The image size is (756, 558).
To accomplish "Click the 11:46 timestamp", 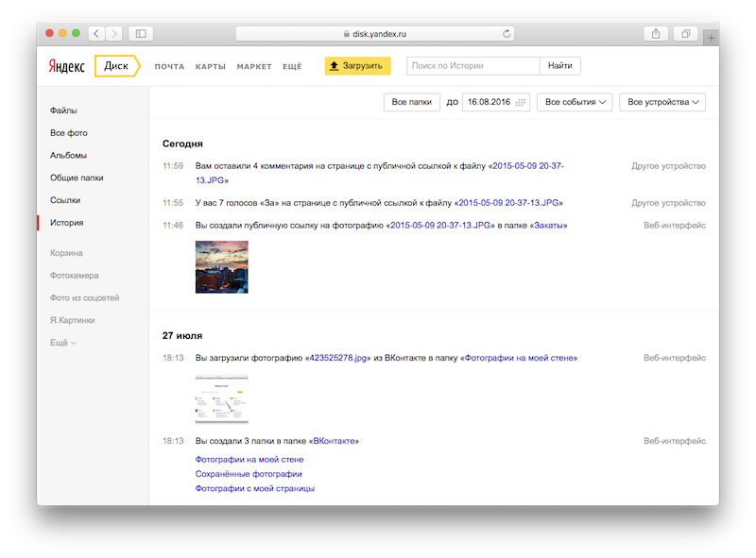I will coord(173,226).
